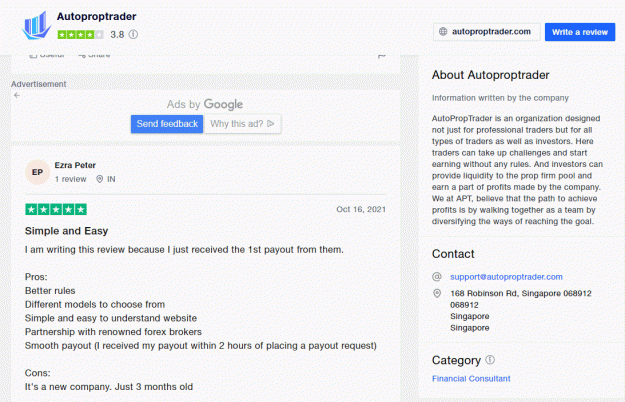This screenshot has height=402, width=625.
Task: Click the 1 review text under Ezra Peter
Action: [x=71, y=179]
